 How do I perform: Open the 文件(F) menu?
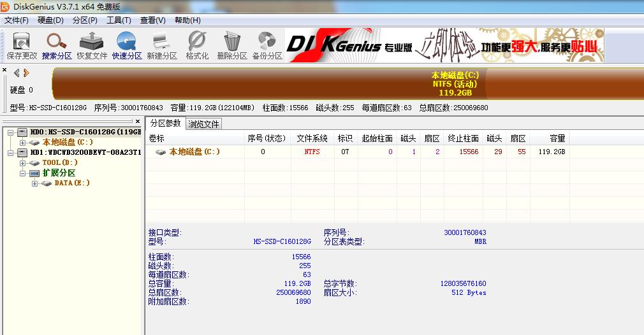click(17, 20)
